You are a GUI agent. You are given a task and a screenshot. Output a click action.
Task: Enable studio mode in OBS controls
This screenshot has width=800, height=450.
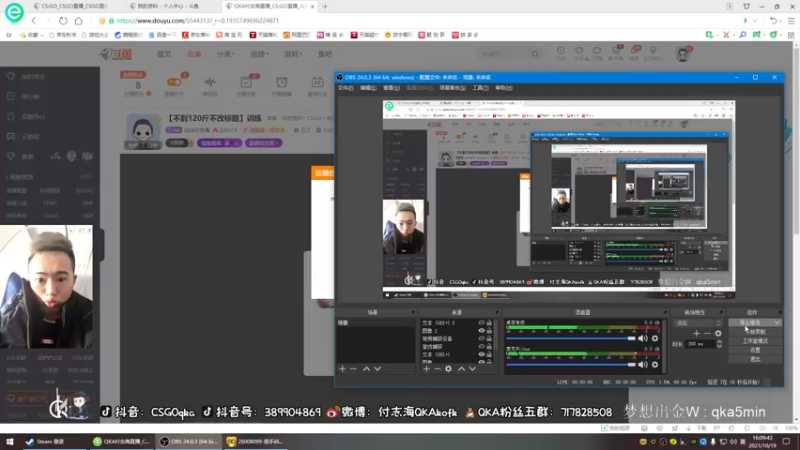(755, 341)
